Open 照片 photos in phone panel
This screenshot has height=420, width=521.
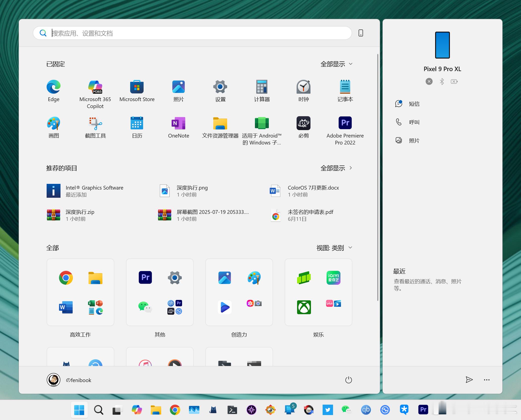(407, 140)
